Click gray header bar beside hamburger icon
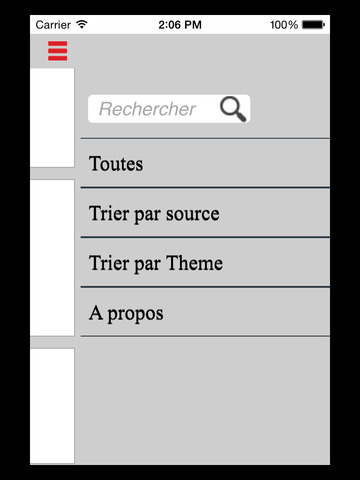The height and width of the screenshot is (480, 360). [x=200, y=51]
